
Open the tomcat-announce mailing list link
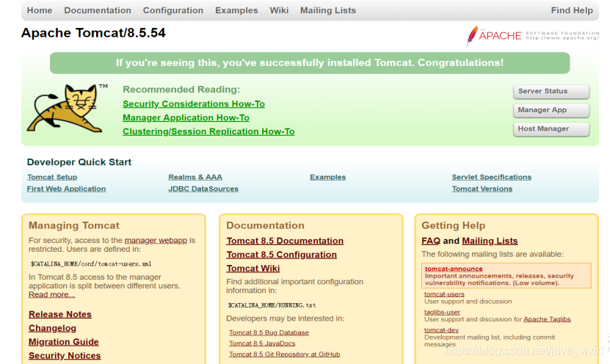(x=453, y=269)
